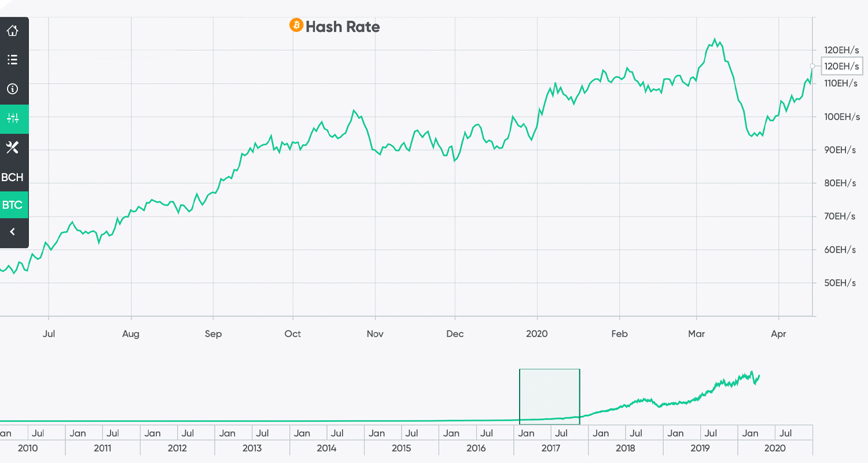This screenshot has height=463, width=868.
Task: Click the Oct label on time axis
Action: click(x=293, y=334)
